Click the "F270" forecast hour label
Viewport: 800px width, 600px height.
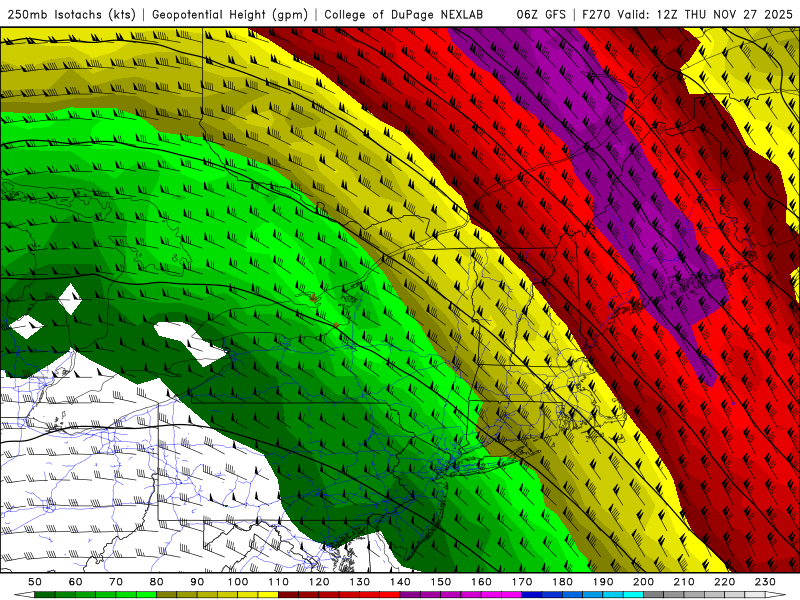[x=596, y=14]
